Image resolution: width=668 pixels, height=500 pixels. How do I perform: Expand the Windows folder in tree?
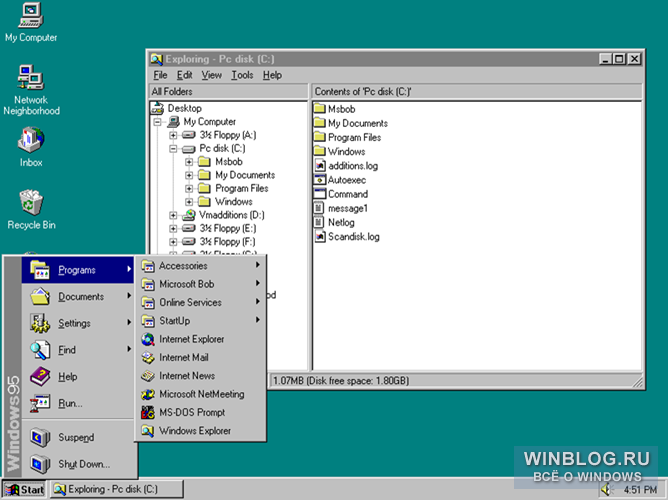(x=189, y=201)
